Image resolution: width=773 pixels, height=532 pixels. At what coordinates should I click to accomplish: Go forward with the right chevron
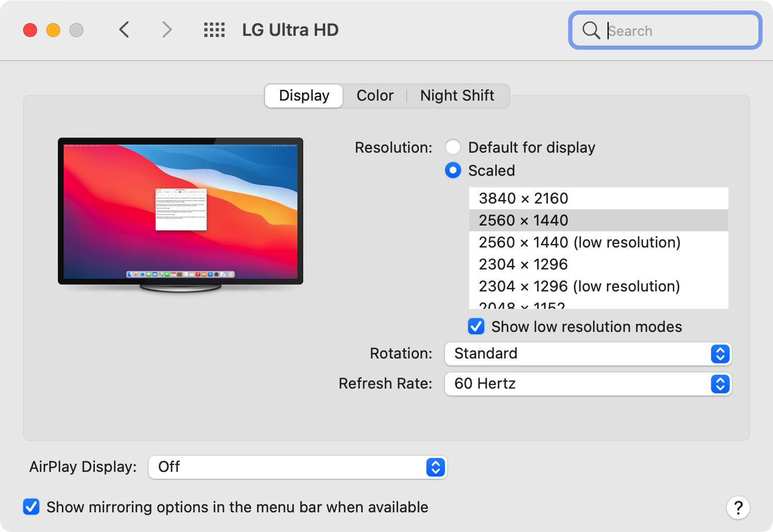click(x=167, y=29)
